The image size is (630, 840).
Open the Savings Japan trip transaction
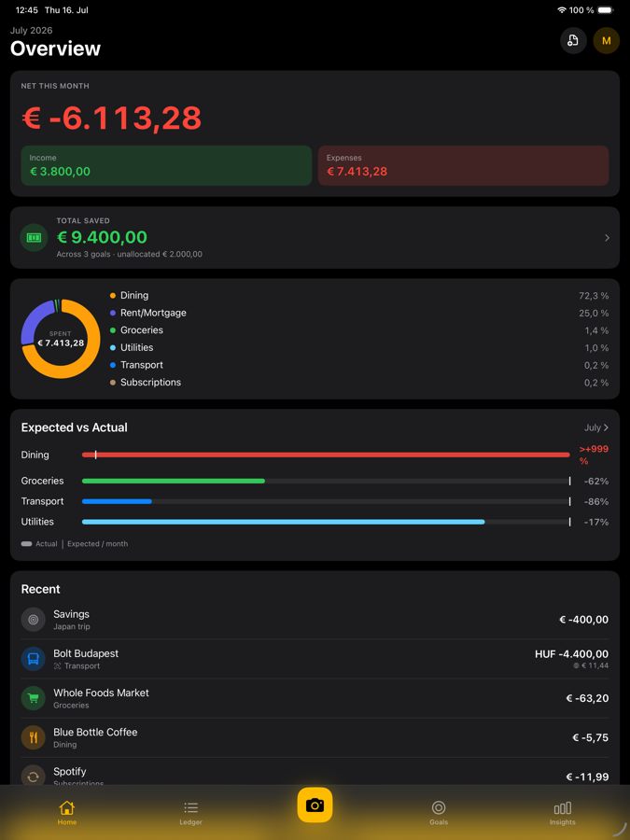(x=315, y=620)
